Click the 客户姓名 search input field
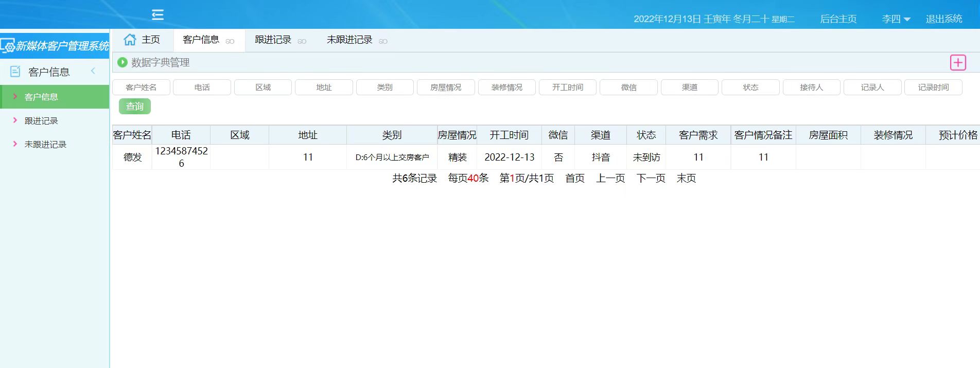Viewport: 980px width, 368px height. (x=141, y=87)
